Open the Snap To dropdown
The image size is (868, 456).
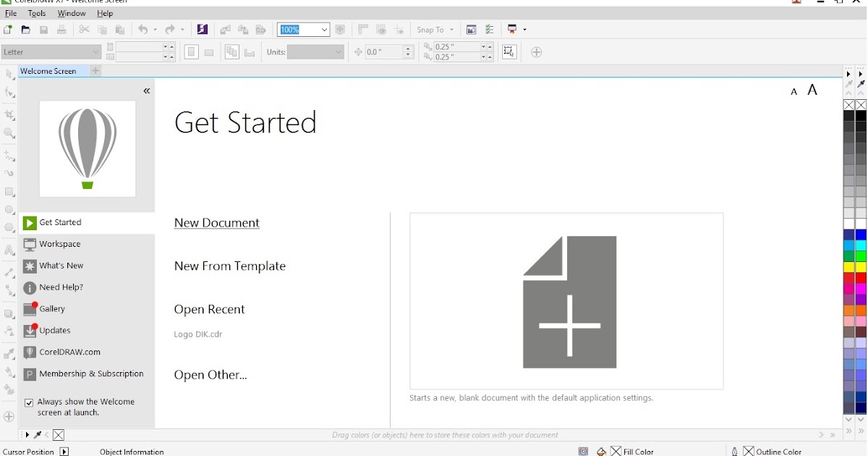(x=435, y=30)
